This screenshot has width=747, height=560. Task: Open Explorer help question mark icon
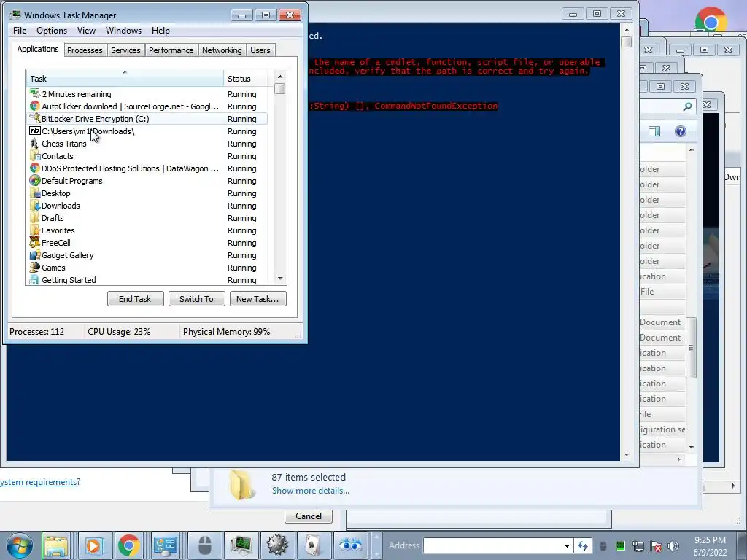681,131
